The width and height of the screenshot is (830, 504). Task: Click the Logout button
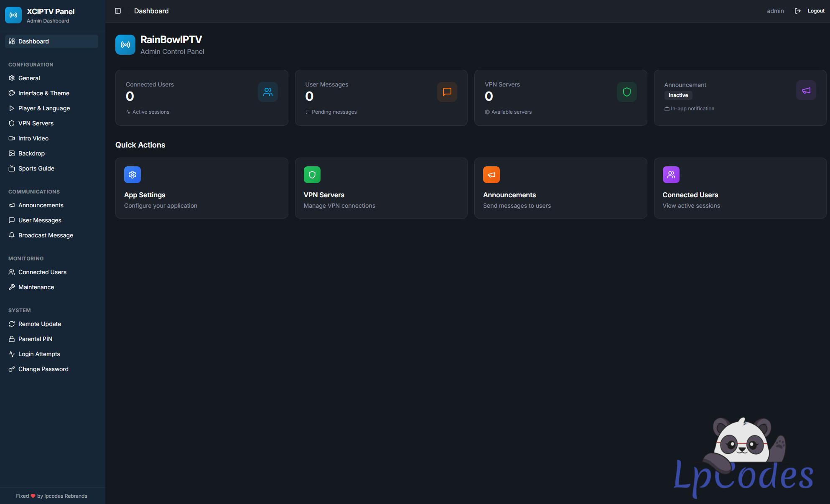tap(816, 11)
